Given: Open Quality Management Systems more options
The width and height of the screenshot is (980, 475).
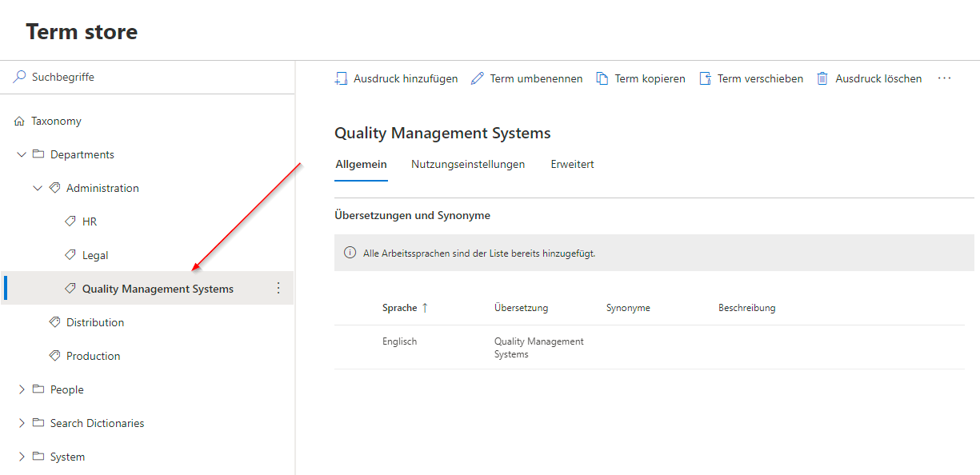Looking at the screenshot, I should tap(278, 289).
